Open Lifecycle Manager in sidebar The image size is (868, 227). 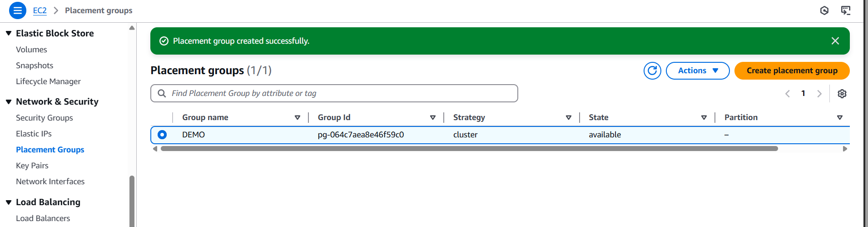[x=48, y=81]
